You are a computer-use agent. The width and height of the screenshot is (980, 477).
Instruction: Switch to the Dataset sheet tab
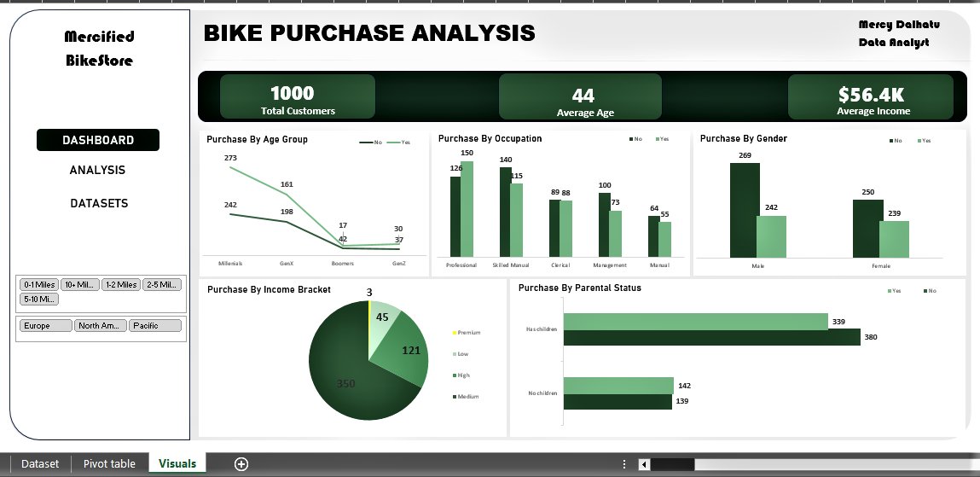click(40, 464)
